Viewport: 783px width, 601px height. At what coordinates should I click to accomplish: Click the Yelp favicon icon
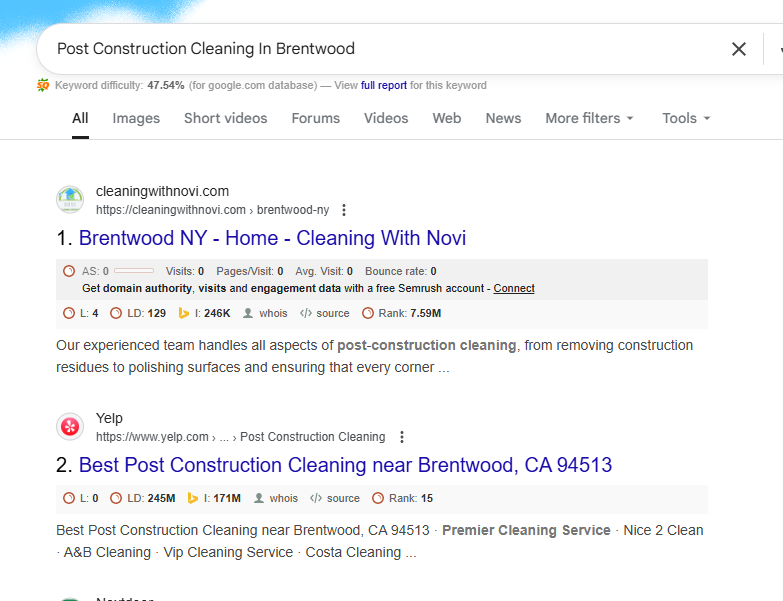70,427
